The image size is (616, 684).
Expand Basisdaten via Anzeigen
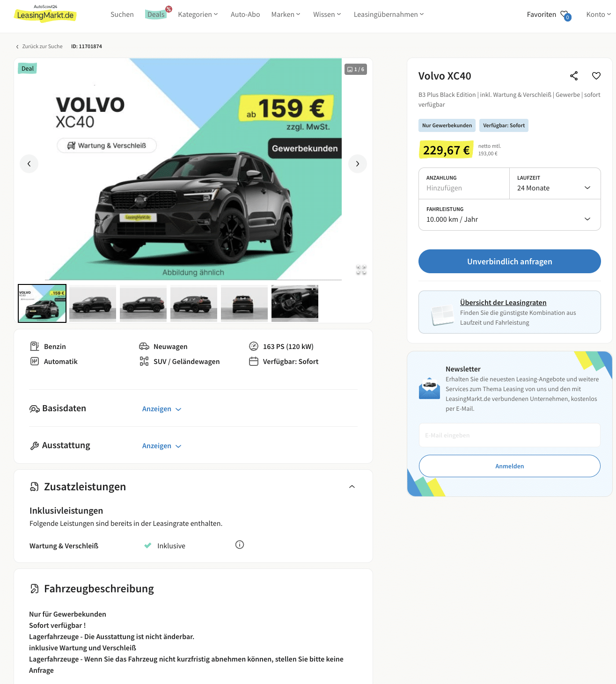click(x=161, y=409)
